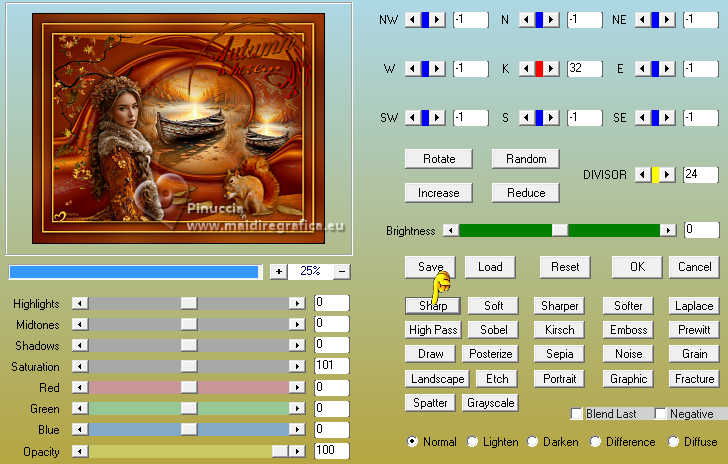Click the Reduce button
The width and height of the screenshot is (728, 464).
pyautogui.click(x=526, y=193)
